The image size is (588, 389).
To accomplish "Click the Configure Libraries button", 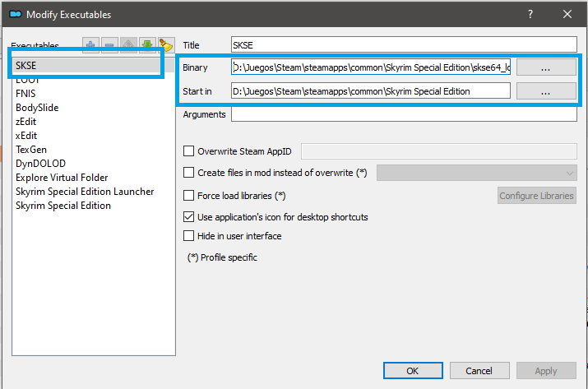I will click(x=537, y=196).
